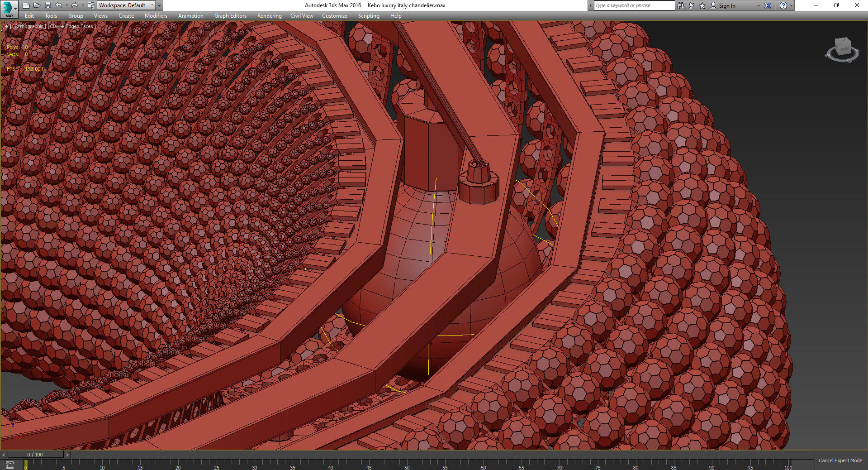Expand the Help dropdown arrow
Screen dimensions: 868x470
tap(791, 5)
